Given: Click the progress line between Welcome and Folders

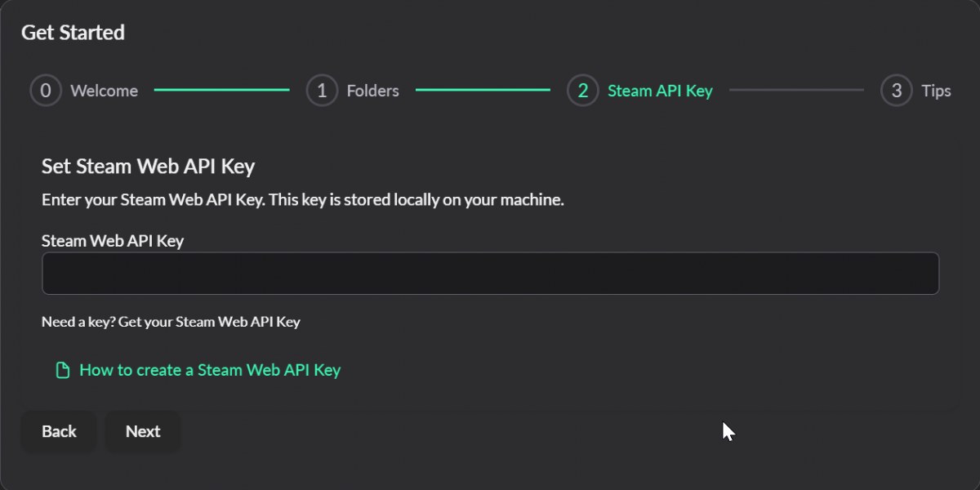Looking at the screenshot, I should (x=221, y=90).
